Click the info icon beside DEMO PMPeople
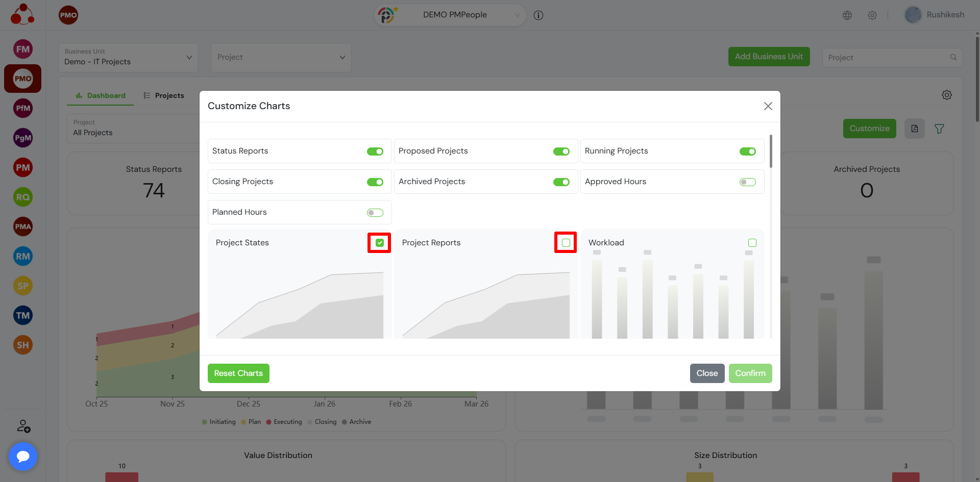This screenshot has width=980, height=482. pos(538,15)
